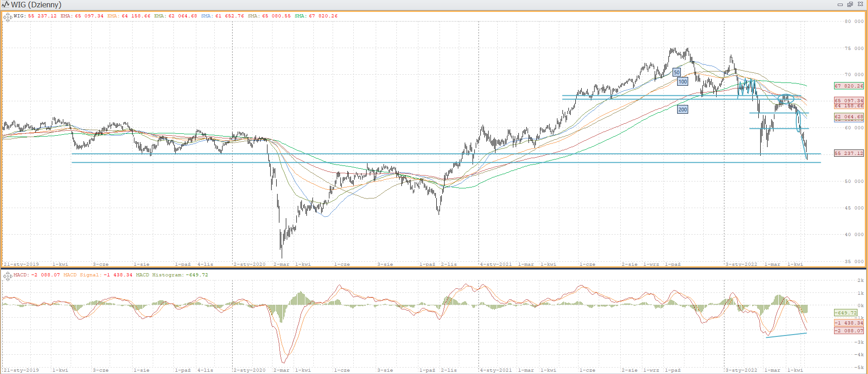Select the MACD divergence trendline
The image size is (868, 374).
coord(786,335)
